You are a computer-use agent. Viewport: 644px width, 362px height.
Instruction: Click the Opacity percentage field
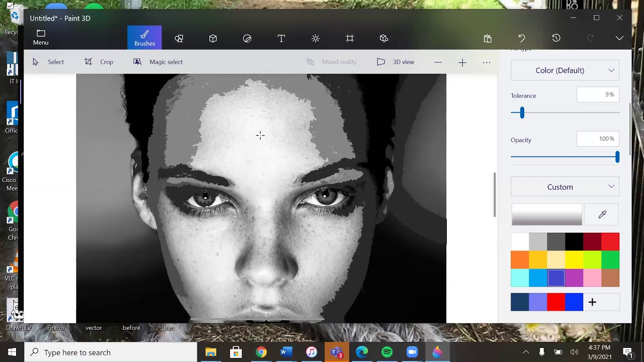click(598, 139)
